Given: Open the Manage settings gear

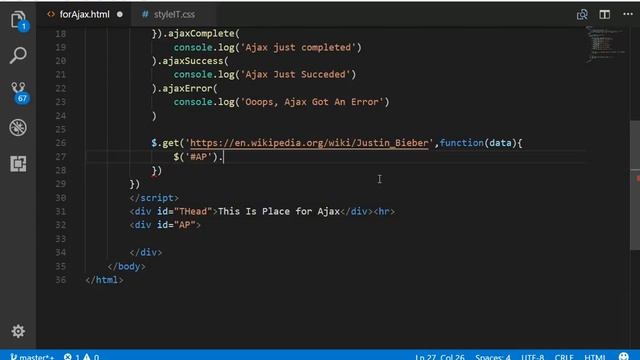Looking at the screenshot, I should tap(18, 331).
